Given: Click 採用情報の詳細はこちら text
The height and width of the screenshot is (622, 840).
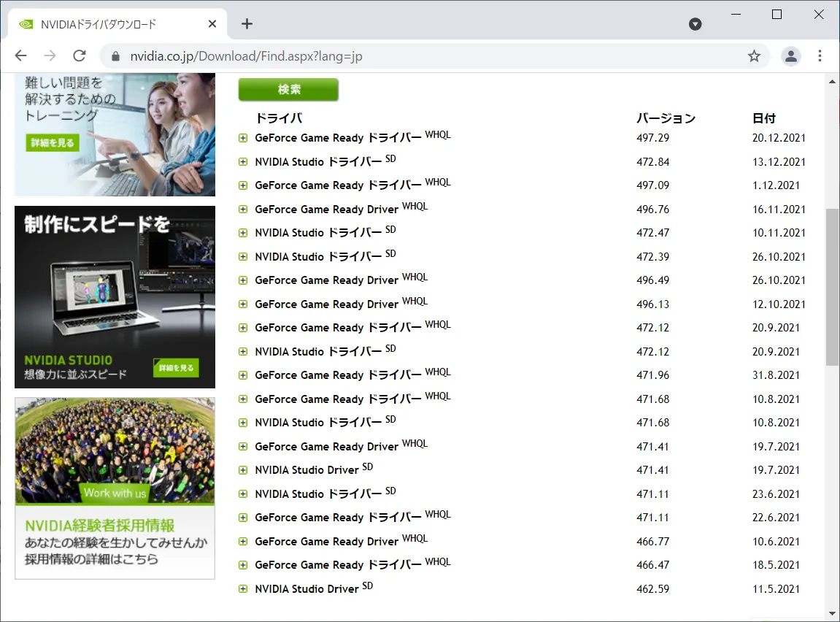Looking at the screenshot, I should (92, 559).
